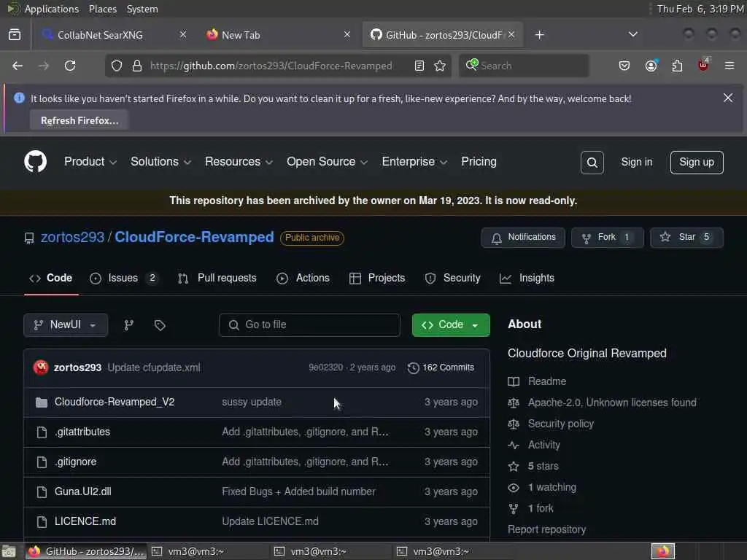Open the Places menu
This screenshot has width=747, height=560.
point(102,9)
